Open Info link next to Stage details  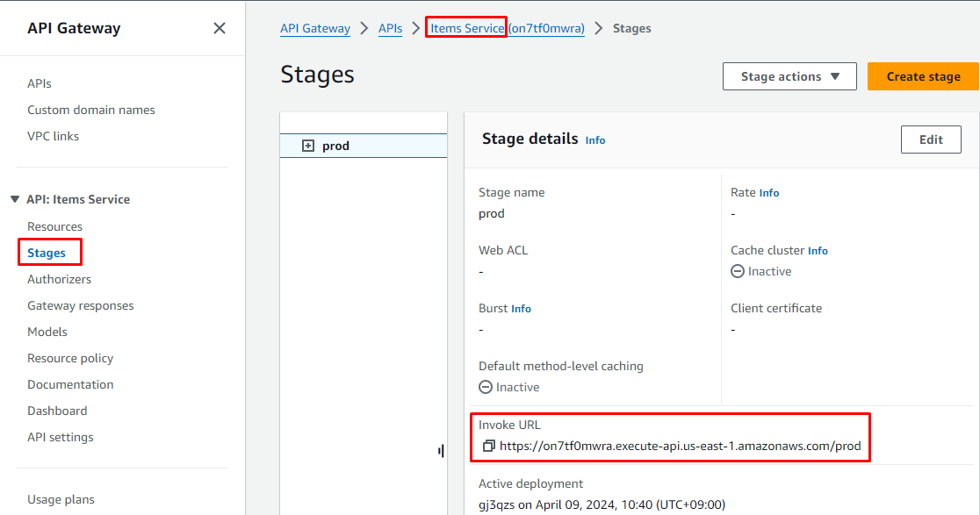coord(595,140)
